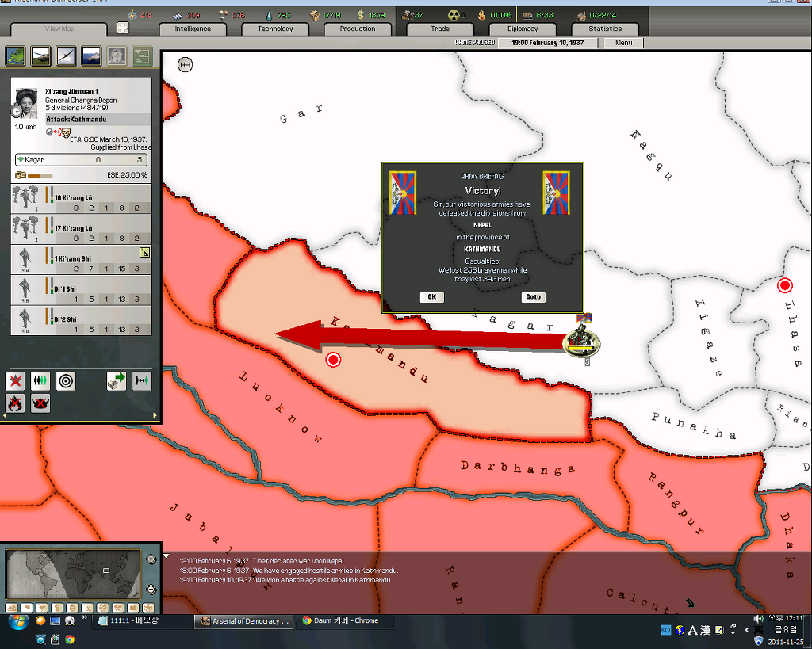Select the 10 Xi'zang Lü division row

[x=82, y=199]
